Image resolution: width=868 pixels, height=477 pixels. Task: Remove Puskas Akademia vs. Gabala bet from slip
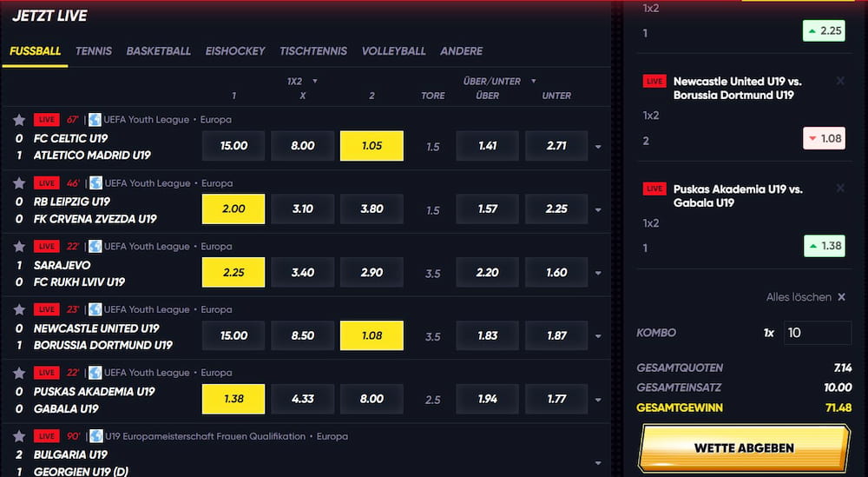[840, 189]
